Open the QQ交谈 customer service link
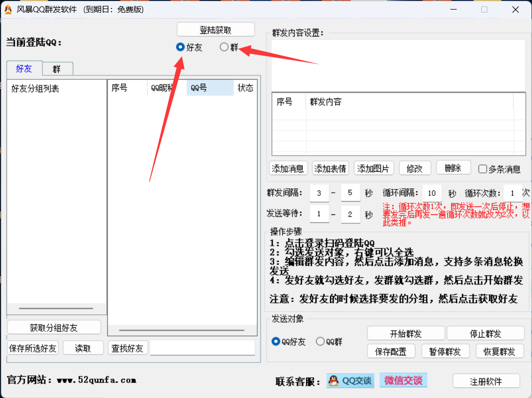Viewport: 532px width, 398px height. pyautogui.click(x=350, y=380)
